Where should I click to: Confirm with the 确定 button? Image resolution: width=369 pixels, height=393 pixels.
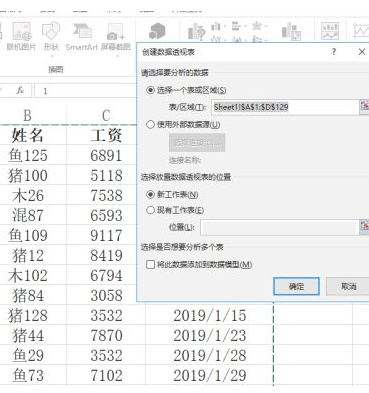point(296,286)
